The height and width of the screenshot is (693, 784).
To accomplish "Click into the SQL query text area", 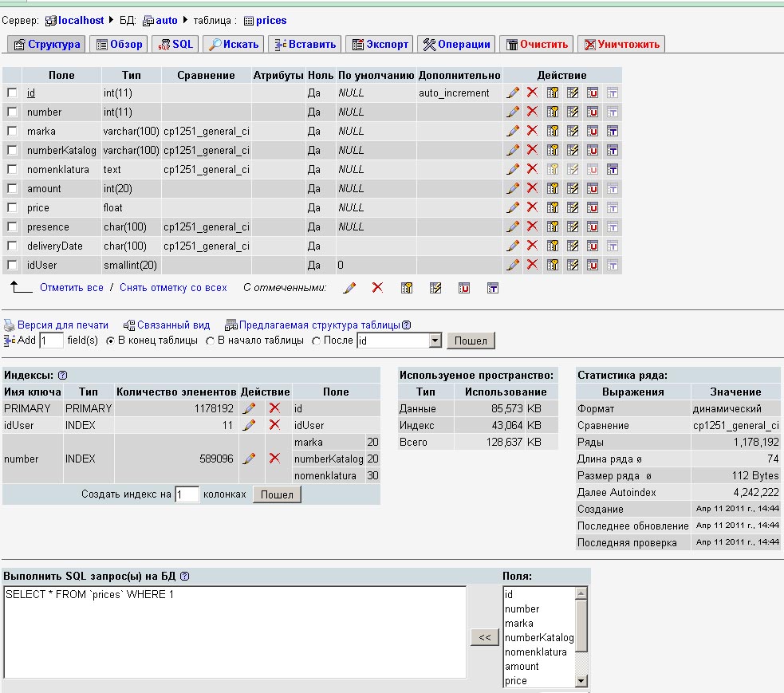I will point(234,632).
